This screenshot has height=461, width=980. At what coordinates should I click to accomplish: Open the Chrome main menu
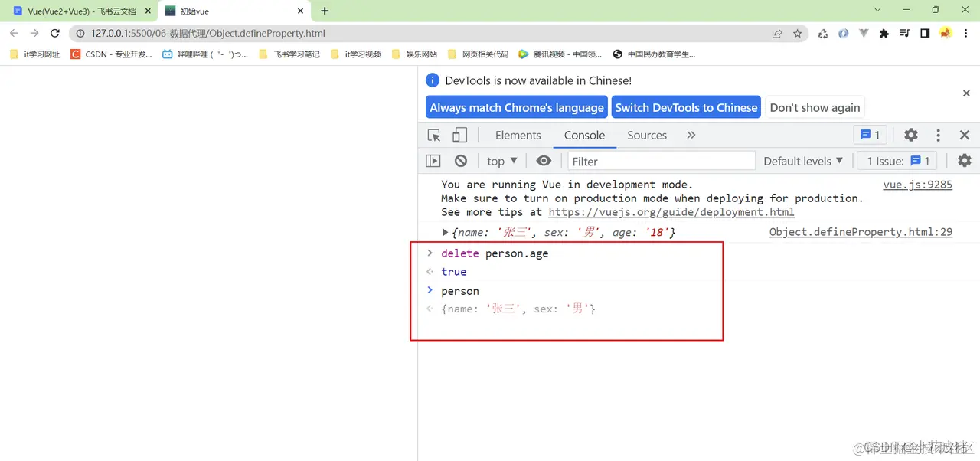(x=965, y=33)
